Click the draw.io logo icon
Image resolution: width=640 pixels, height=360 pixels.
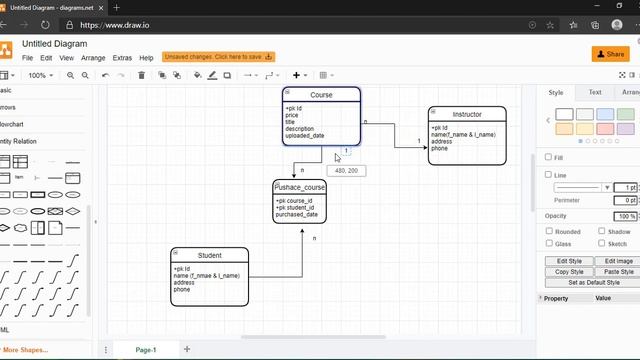click(x=6, y=50)
